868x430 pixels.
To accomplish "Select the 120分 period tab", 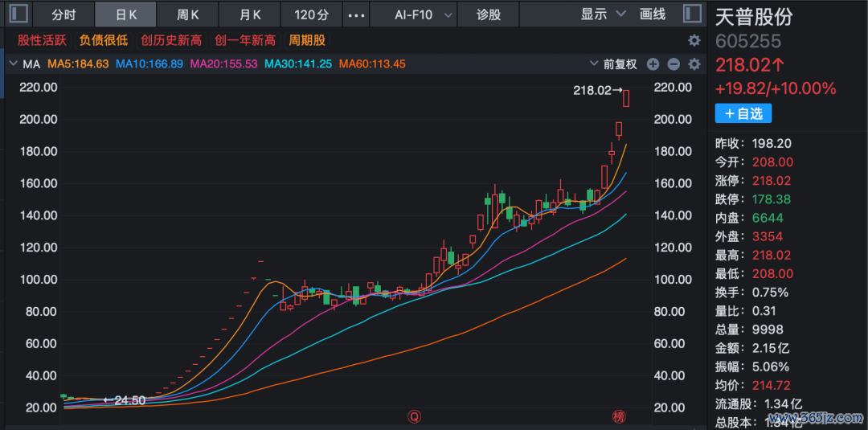I will pyautogui.click(x=312, y=14).
